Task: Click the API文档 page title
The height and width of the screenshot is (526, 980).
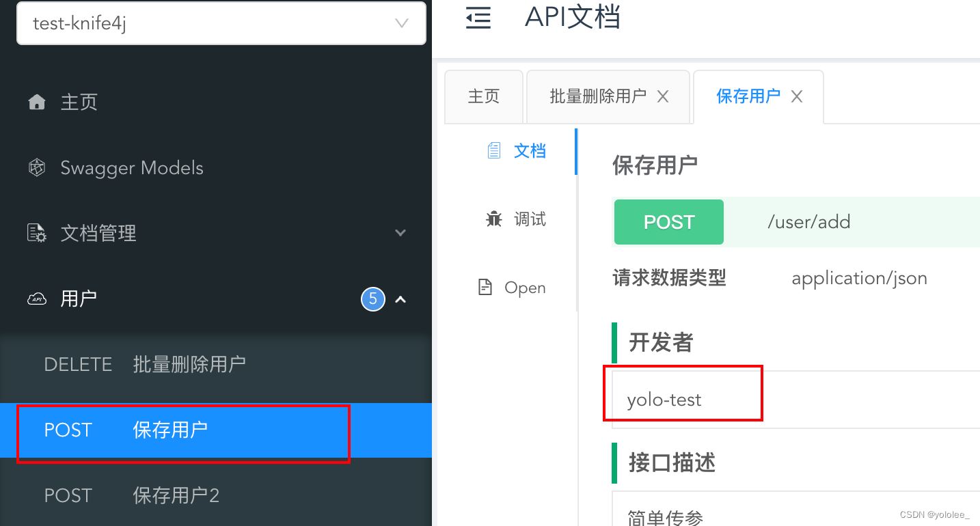Action: [x=573, y=17]
